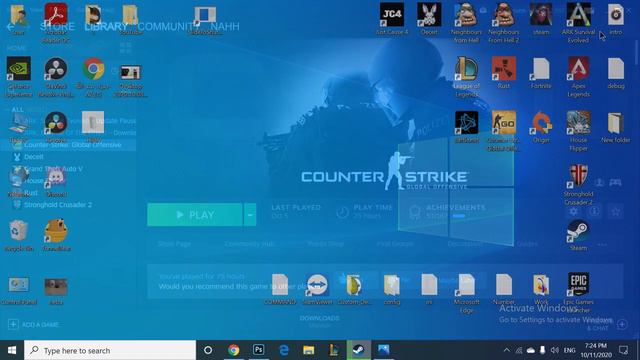Open File Explorer from the taskbar
Screen dimensions: 640x360
[309, 350]
